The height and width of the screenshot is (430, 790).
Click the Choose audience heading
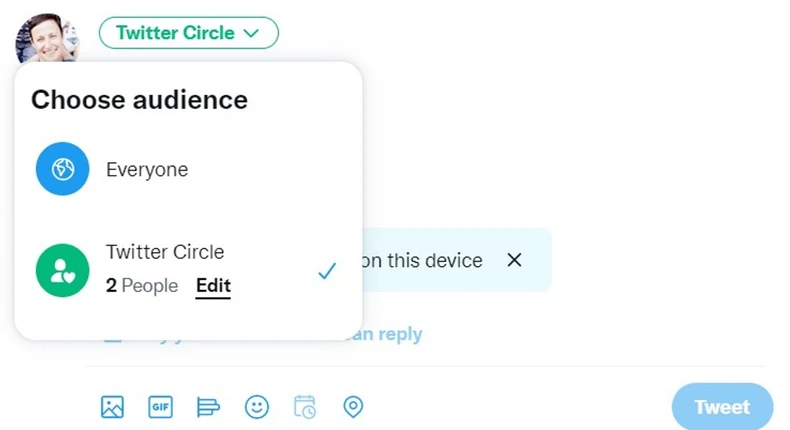(139, 99)
